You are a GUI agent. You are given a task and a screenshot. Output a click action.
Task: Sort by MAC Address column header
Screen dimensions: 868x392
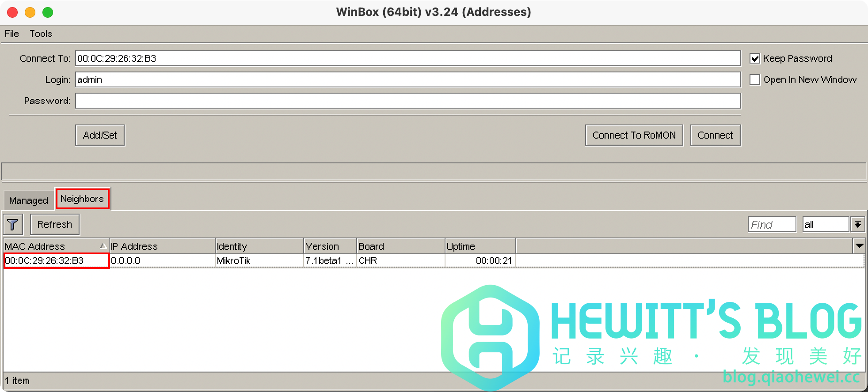[56, 246]
